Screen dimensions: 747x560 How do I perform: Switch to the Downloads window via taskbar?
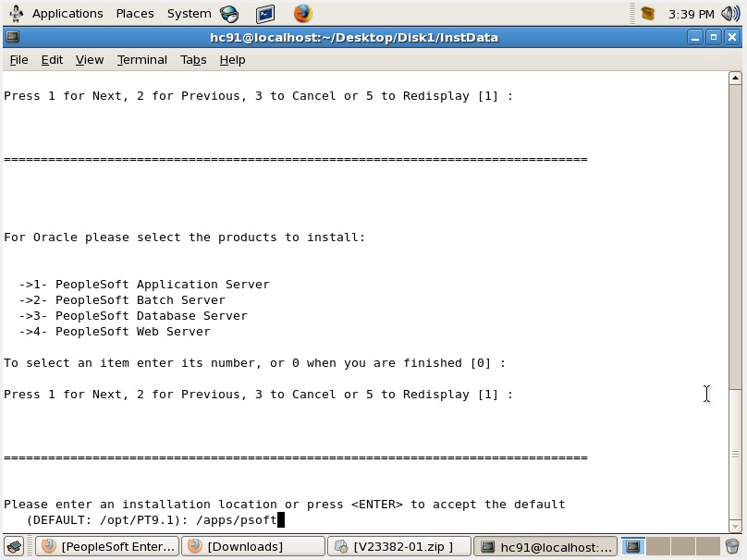coord(251,546)
